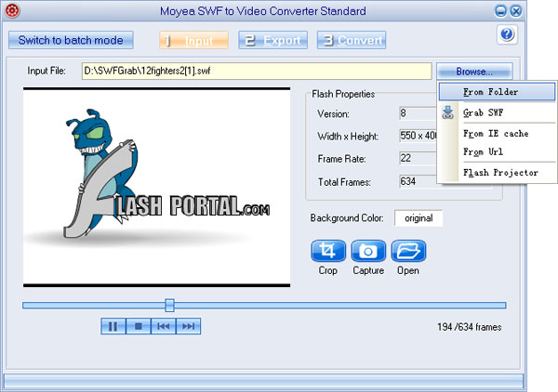This screenshot has height=392, width=558.
Task: Click the bottom status progress bar
Action: click(x=263, y=382)
